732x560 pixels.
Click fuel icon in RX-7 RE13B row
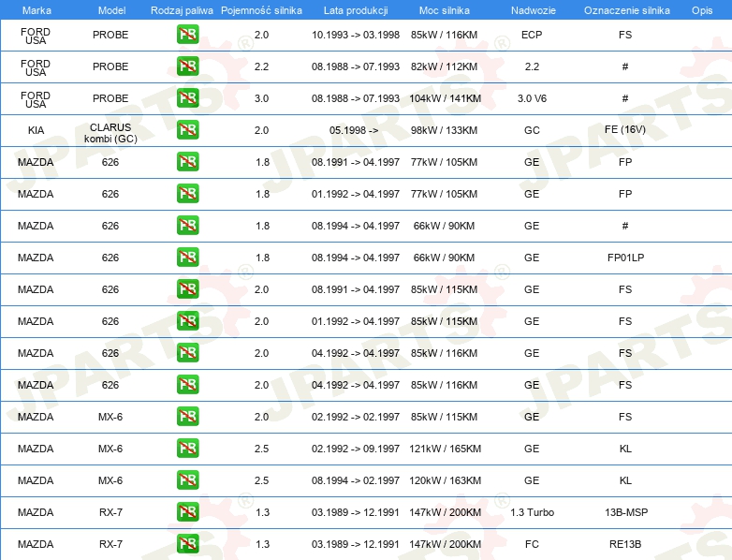(187, 544)
